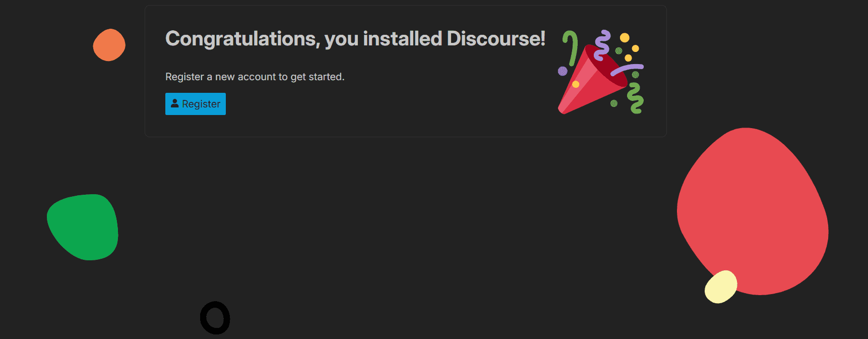Click the green hook-shaped streamer on the popper

pos(572,47)
